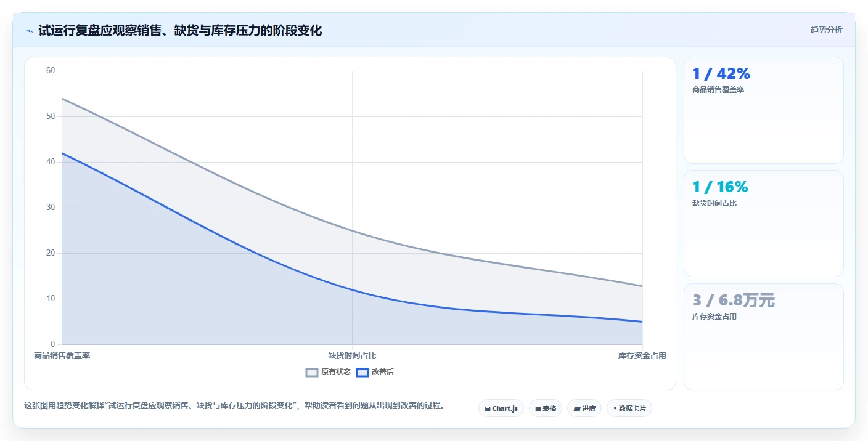Click the 表格 tag chip
Image resolution: width=868 pixels, height=441 pixels.
546,408
